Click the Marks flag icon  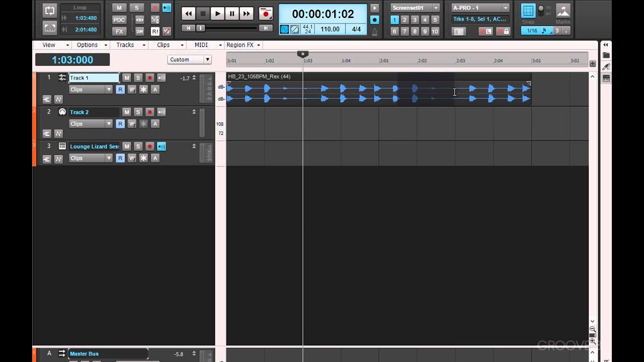(x=563, y=11)
